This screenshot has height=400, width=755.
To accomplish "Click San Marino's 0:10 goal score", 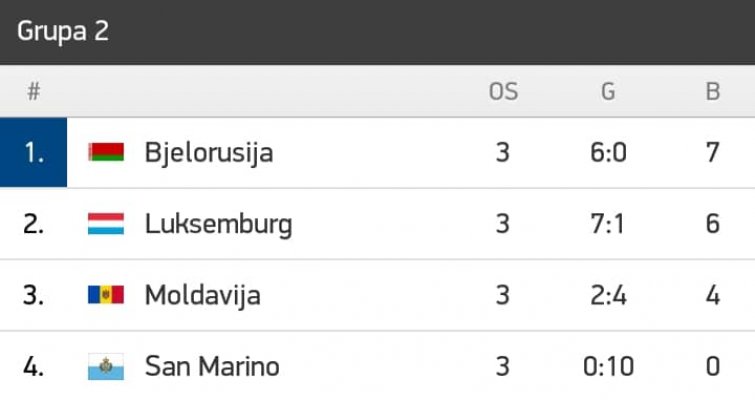I will click(x=608, y=366).
